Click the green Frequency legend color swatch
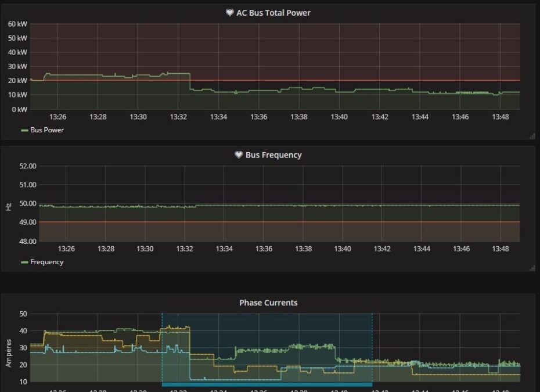Screen dimensions: 540x392 point(24,262)
